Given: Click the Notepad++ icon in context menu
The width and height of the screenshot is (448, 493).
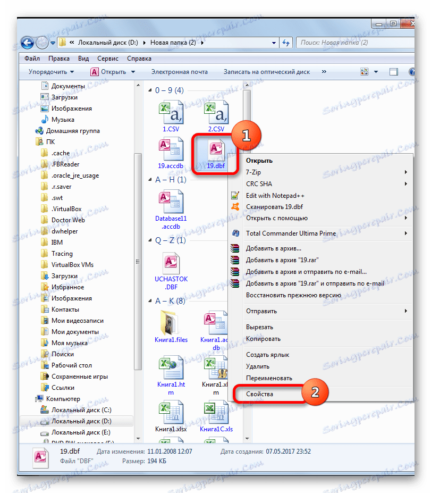Looking at the screenshot, I should click(x=235, y=195).
